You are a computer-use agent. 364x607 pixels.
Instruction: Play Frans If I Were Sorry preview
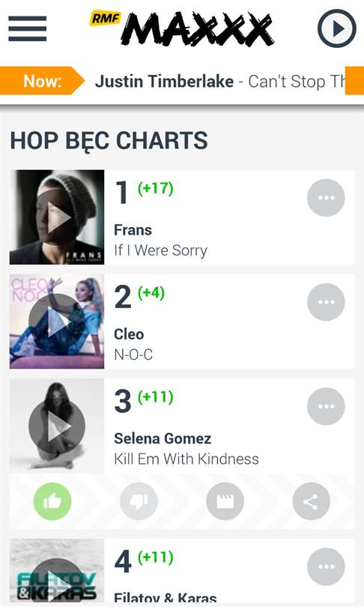(x=57, y=217)
